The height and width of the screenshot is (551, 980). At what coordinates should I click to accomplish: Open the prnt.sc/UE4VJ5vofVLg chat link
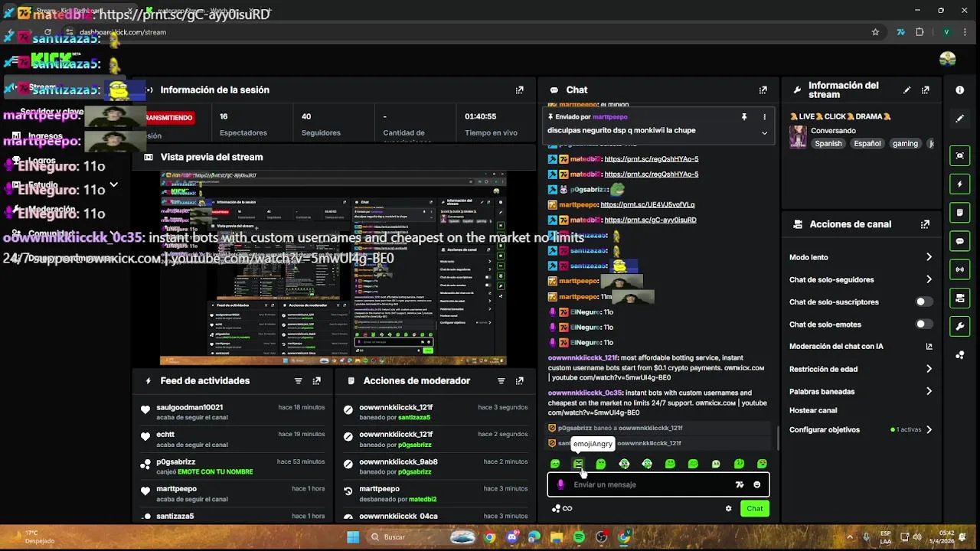coord(648,204)
